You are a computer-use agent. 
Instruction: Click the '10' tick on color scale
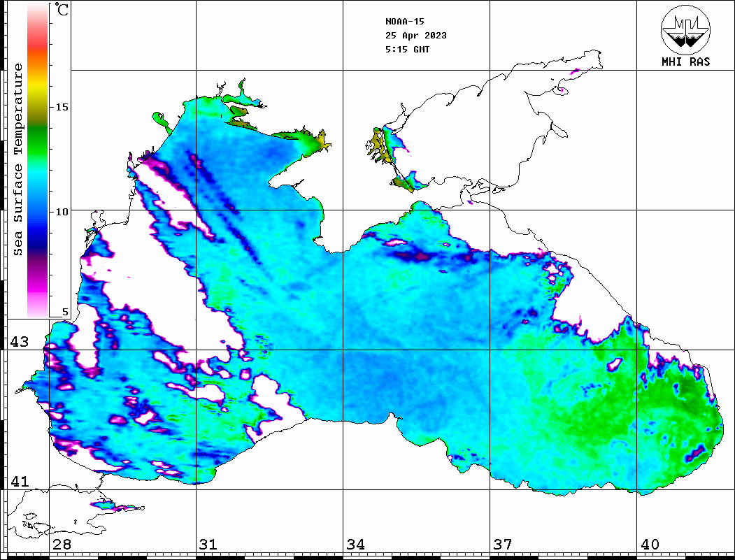pos(62,213)
